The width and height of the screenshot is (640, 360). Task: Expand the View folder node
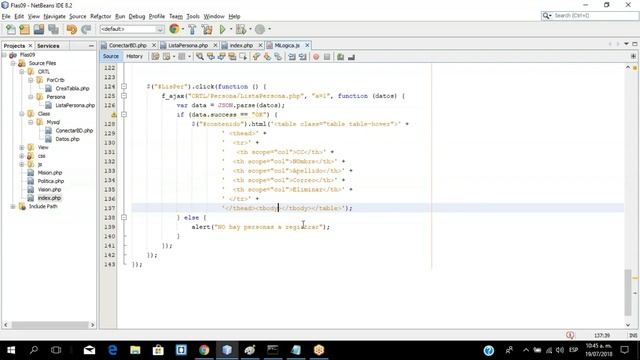point(22,147)
